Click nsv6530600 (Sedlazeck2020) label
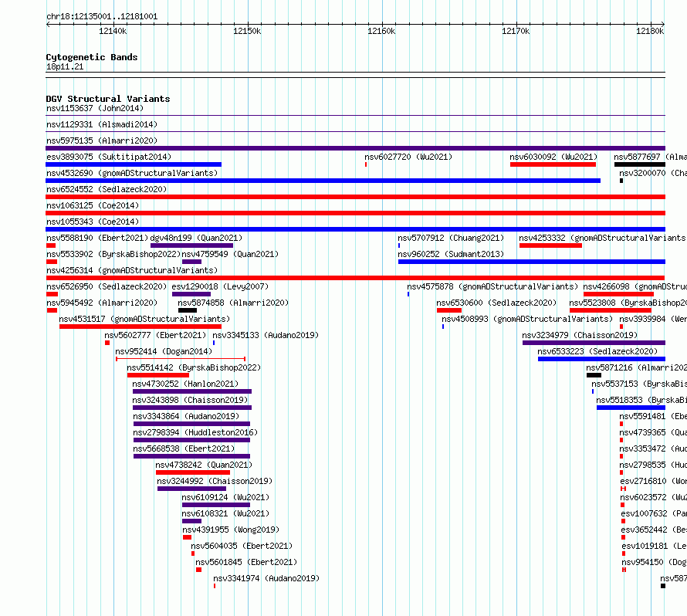Image resolution: width=687 pixels, height=616 pixels. 496,303
